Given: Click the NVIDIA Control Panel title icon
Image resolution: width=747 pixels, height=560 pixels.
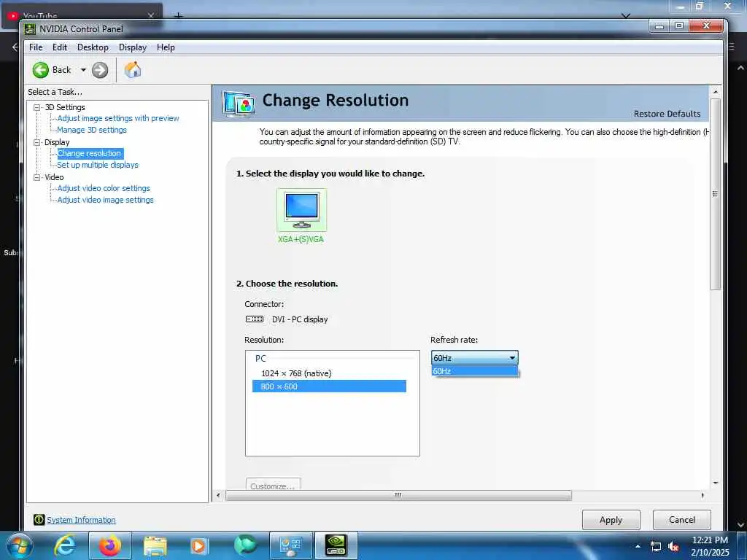Looking at the screenshot, I should coord(30,29).
